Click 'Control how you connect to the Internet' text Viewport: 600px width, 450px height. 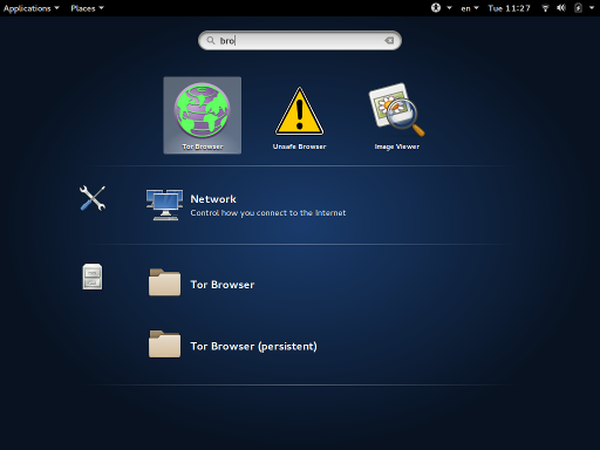pos(268,212)
